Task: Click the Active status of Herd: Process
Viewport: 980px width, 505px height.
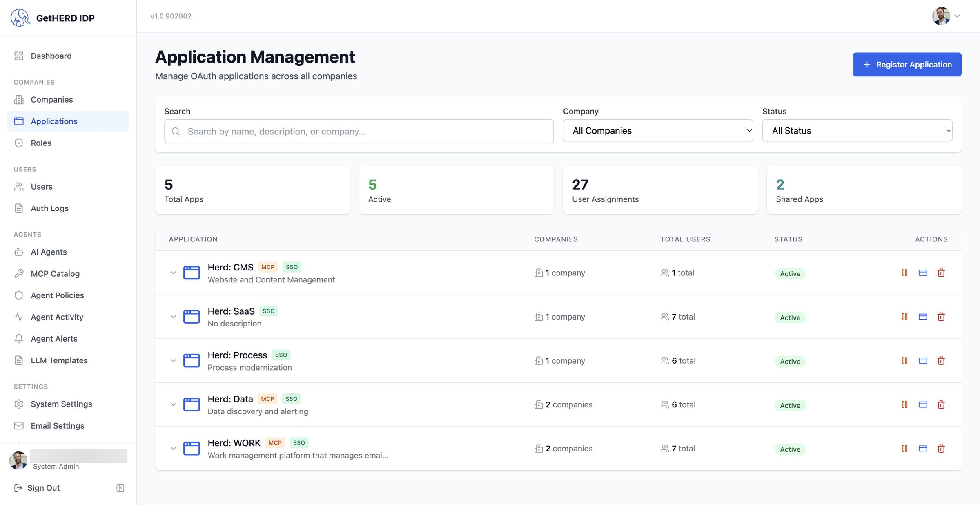Action: tap(790, 361)
